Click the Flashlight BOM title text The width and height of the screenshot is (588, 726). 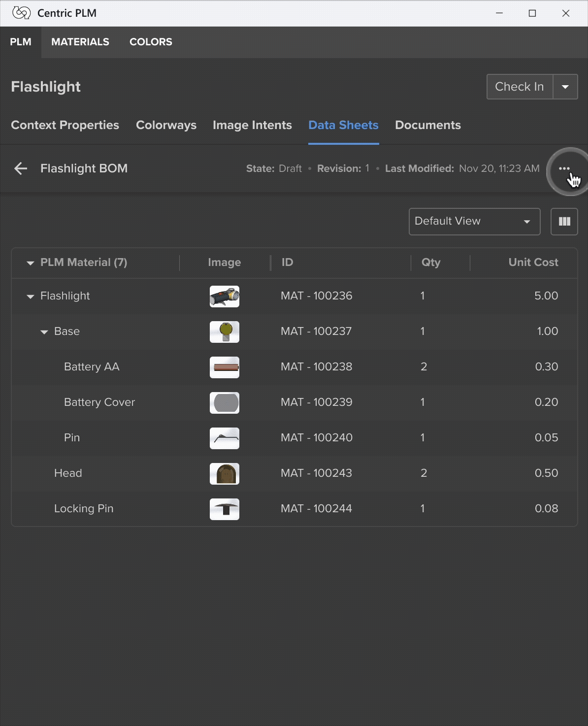pos(84,168)
